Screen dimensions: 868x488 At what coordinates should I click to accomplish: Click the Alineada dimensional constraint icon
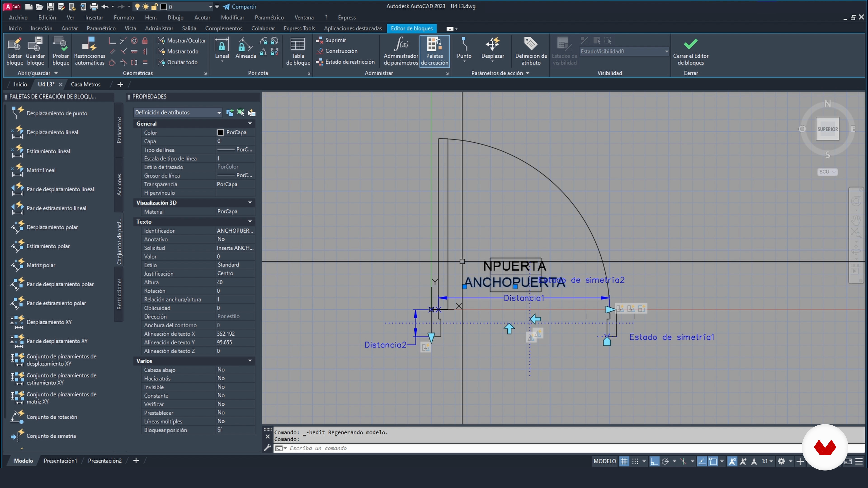(246, 44)
